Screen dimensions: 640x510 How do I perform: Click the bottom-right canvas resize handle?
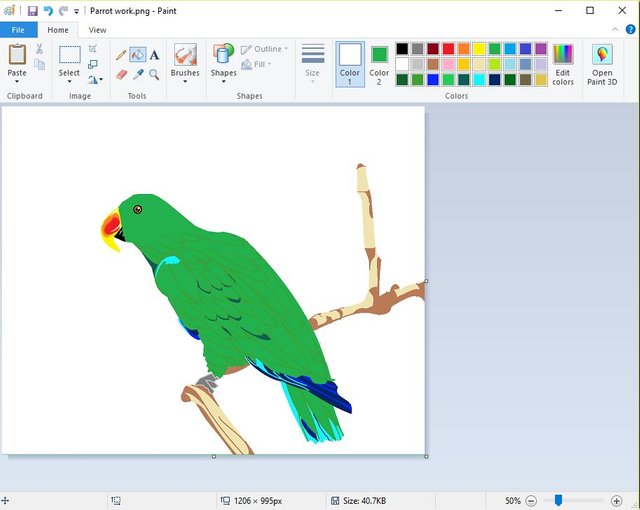(x=426, y=456)
